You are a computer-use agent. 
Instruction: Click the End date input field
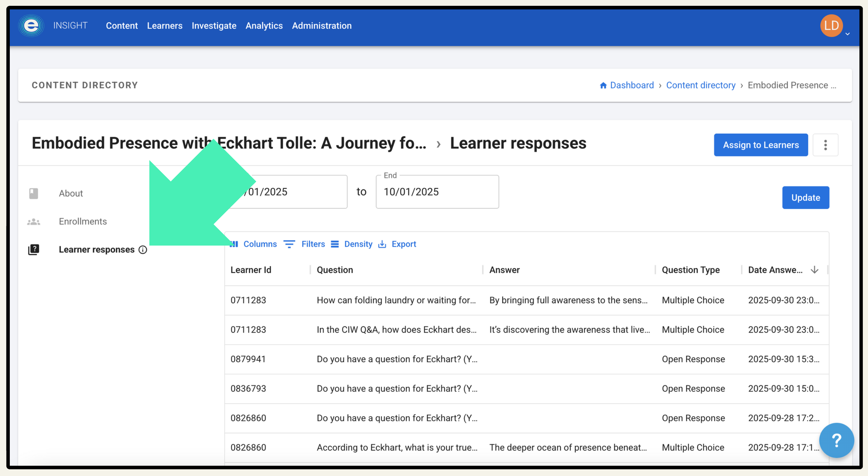(x=437, y=192)
